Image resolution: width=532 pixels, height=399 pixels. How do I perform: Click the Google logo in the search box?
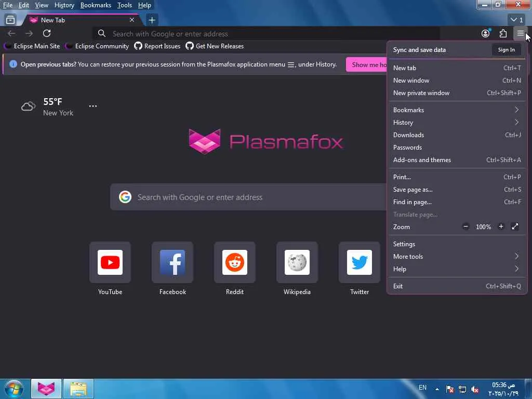click(x=125, y=197)
